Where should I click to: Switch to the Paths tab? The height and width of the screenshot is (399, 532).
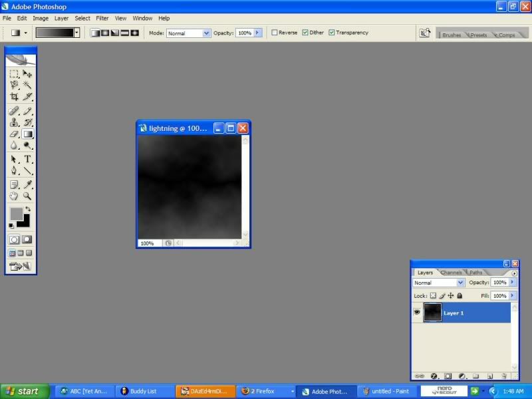475,273
